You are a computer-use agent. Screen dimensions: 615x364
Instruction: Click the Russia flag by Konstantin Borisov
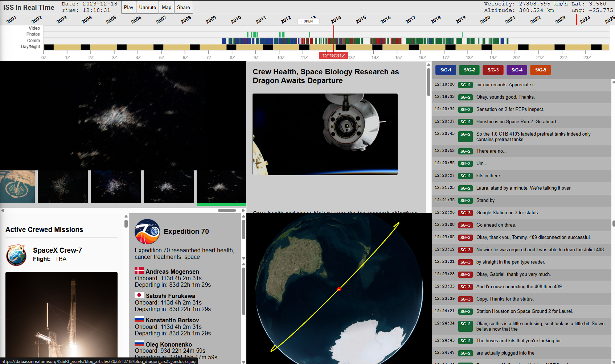[x=139, y=319]
